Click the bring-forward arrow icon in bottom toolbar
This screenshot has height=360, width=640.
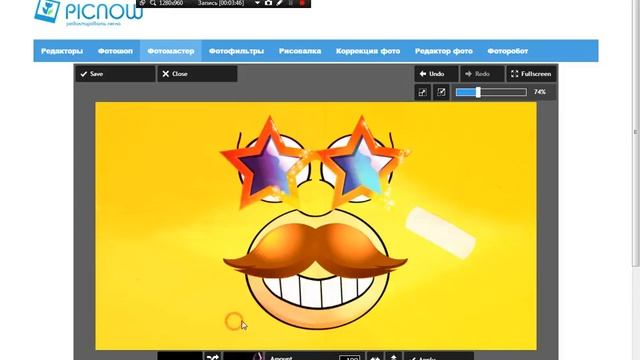pyautogui.click(x=394, y=357)
